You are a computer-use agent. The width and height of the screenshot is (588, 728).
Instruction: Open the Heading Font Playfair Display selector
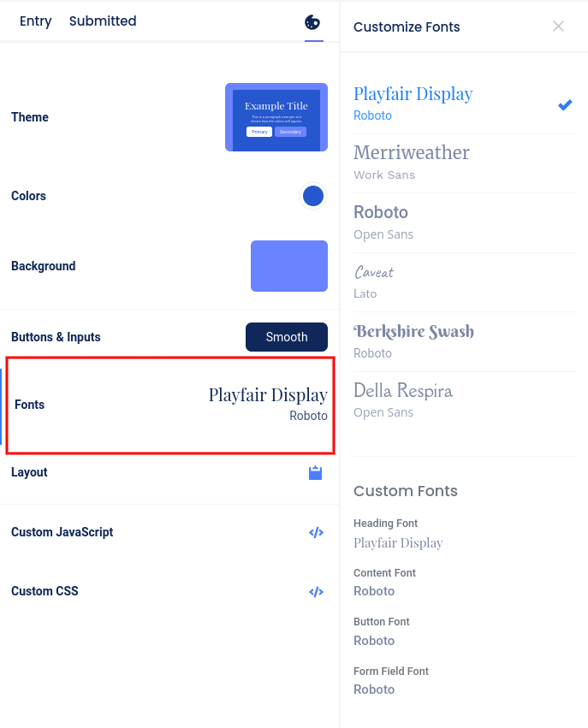coord(398,542)
